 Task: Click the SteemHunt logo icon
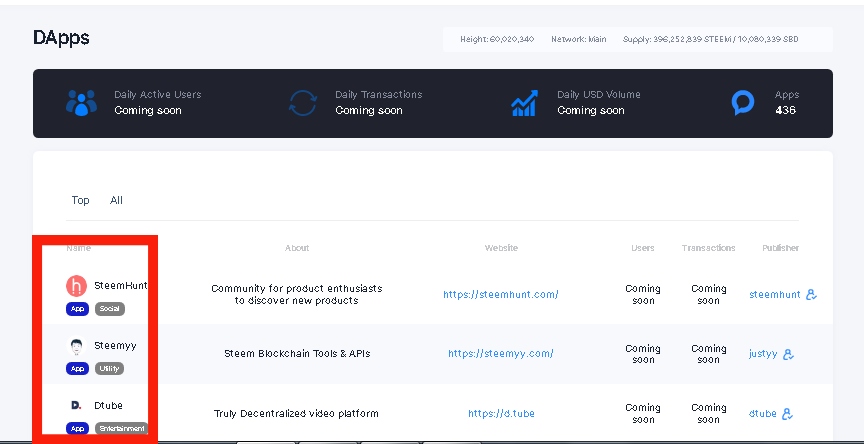click(x=77, y=286)
